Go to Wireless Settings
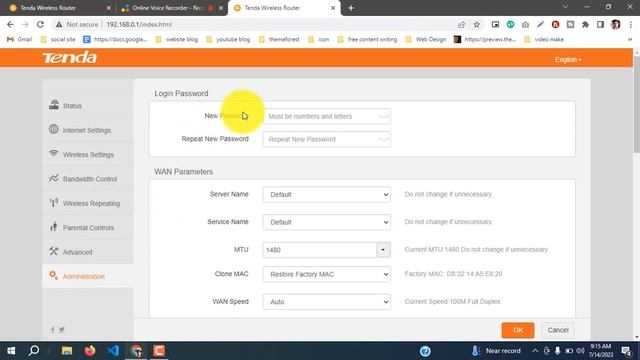Screen dimensions: 640x360 point(87,155)
